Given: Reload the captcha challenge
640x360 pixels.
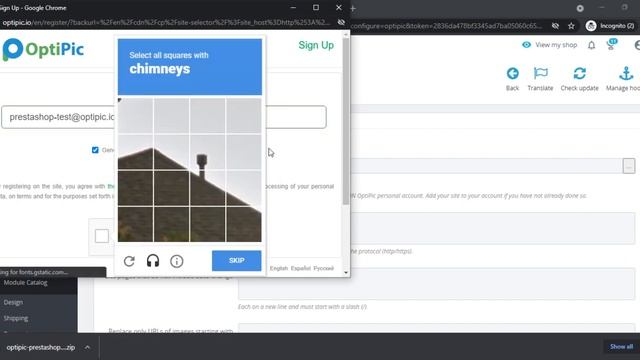Looking at the screenshot, I should 129,261.
